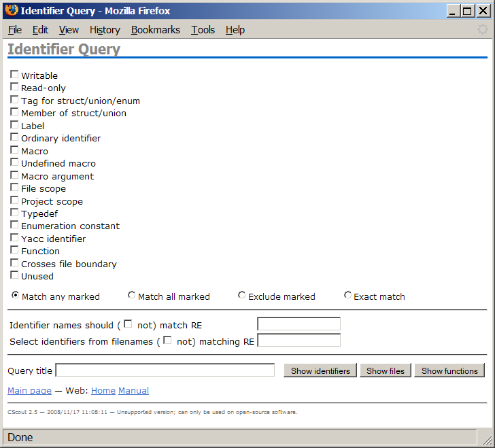The height and width of the screenshot is (448, 495).
Task: Click the Identifier Query page heading
Action: pyautogui.click(x=64, y=49)
